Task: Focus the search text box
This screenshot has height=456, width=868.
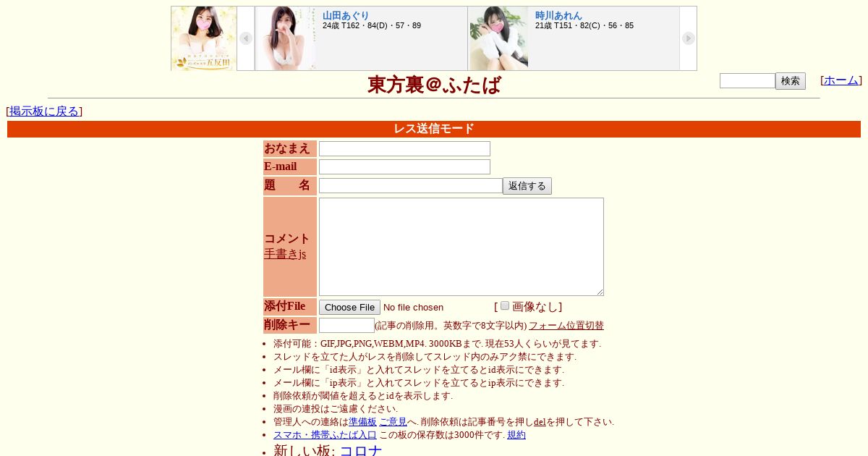Action: 747,81
